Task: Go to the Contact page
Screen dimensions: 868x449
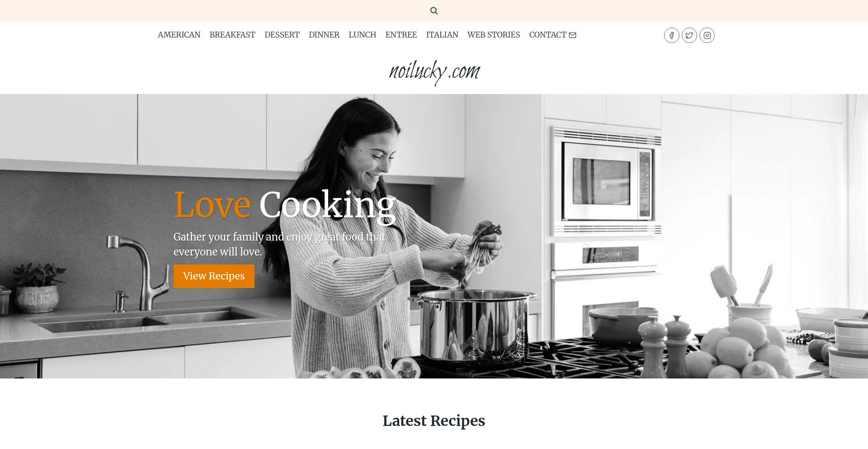Action: [x=548, y=35]
